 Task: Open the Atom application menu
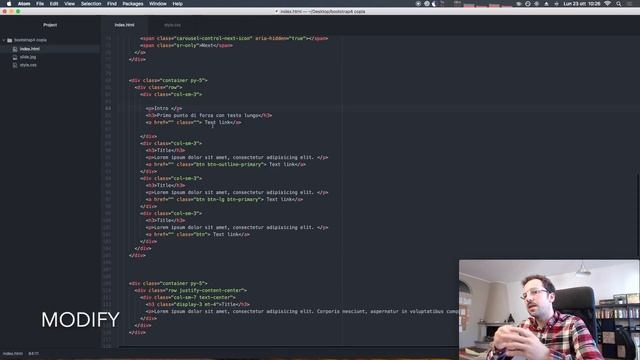[24, 4]
